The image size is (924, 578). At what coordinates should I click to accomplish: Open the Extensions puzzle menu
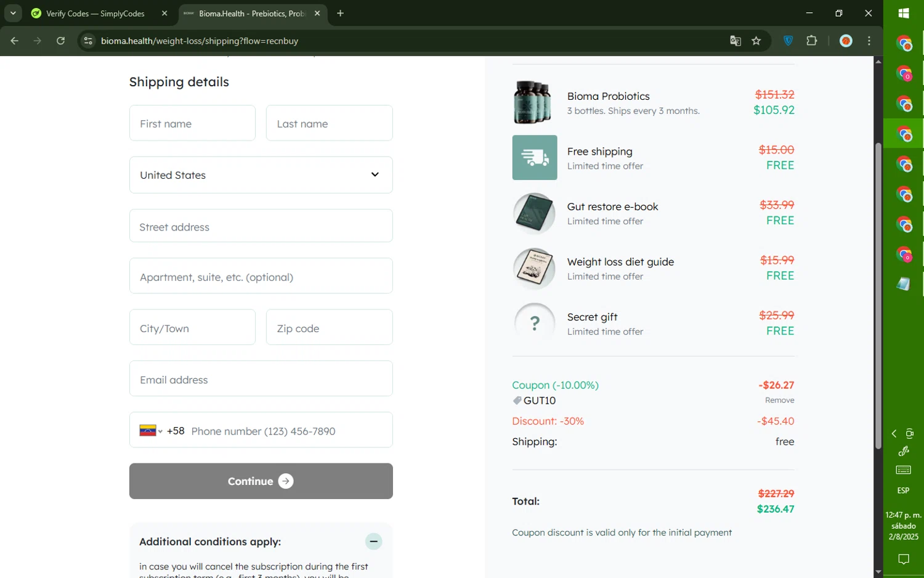(812, 41)
